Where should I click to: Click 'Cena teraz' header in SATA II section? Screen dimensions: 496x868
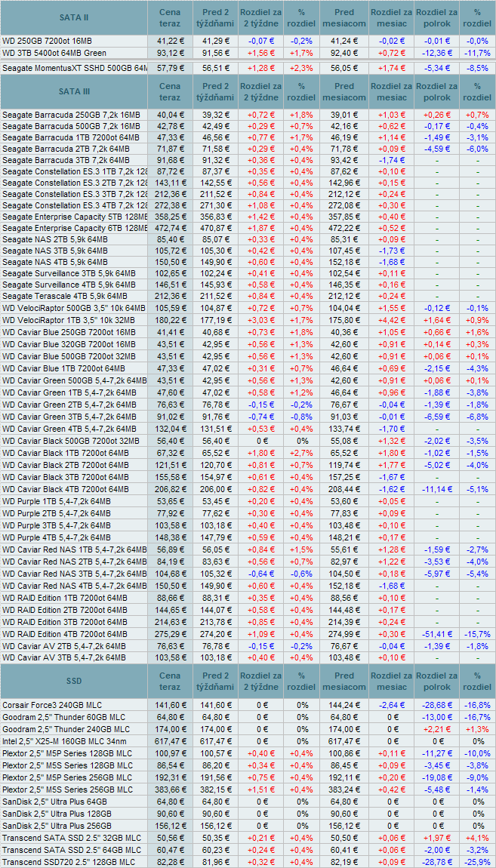pyautogui.click(x=169, y=17)
